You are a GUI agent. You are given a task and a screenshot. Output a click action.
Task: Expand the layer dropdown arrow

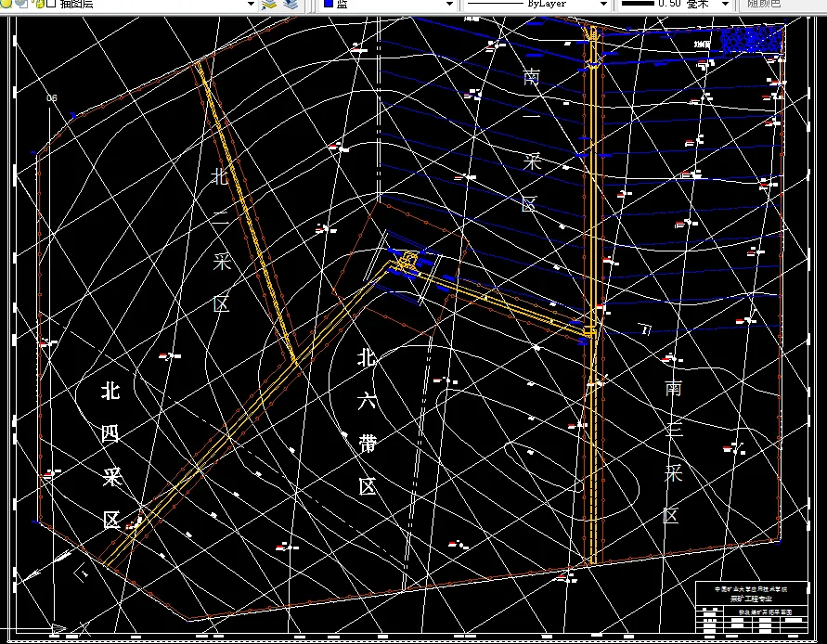251,5
